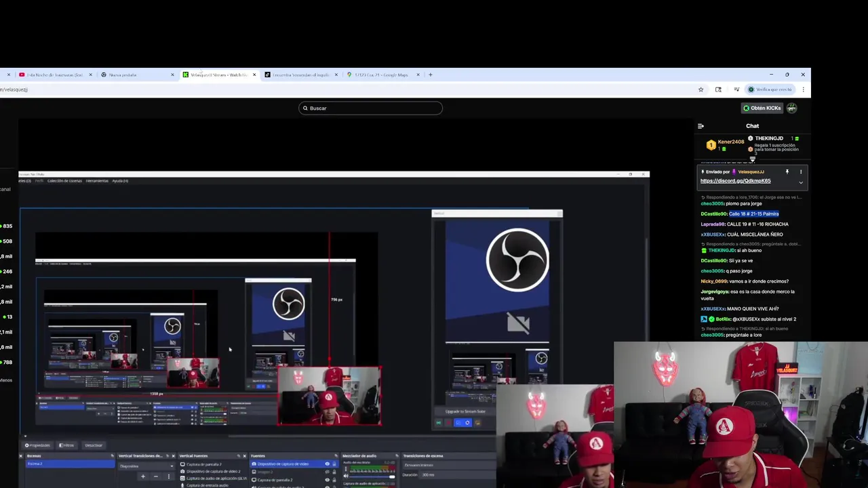This screenshot has width=868, height=488.
Task: Unpin the pinned discord message
Action: 787,171
